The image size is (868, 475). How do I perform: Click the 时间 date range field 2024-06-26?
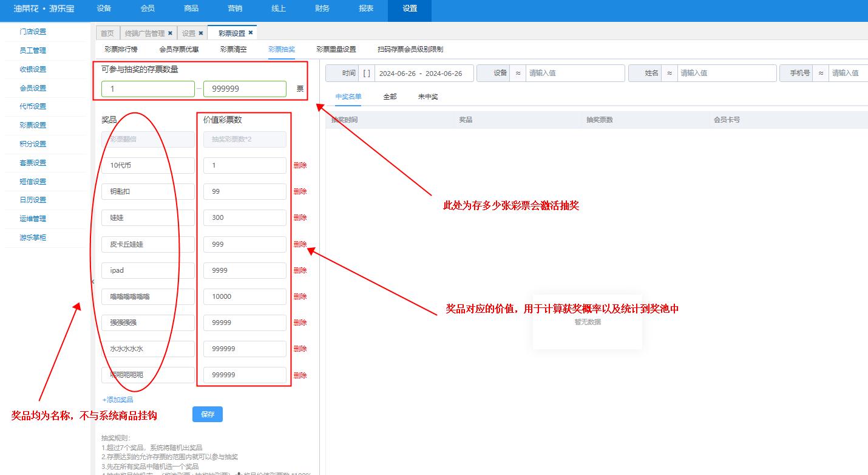pos(424,73)
